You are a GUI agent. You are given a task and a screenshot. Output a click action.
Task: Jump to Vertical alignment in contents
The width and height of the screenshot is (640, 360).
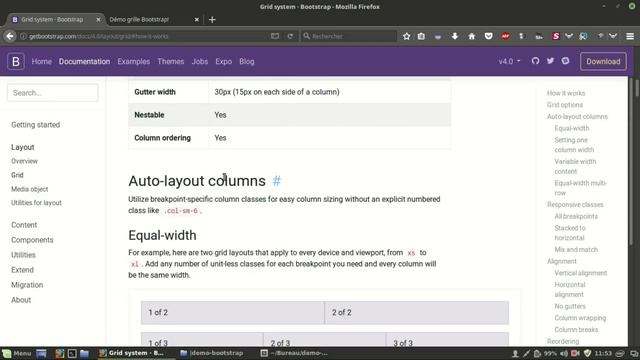(580, 273)
